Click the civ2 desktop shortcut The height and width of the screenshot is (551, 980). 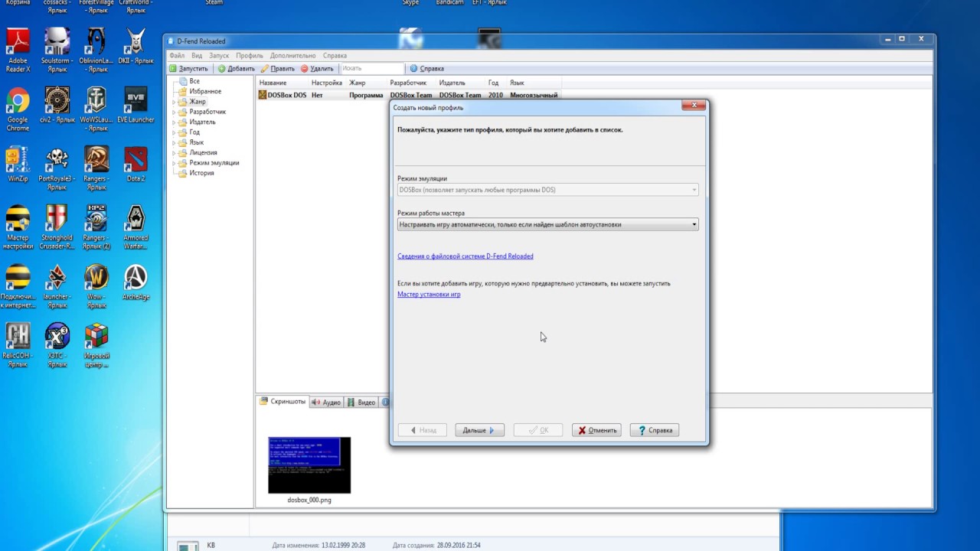click(x=57, y=105)
